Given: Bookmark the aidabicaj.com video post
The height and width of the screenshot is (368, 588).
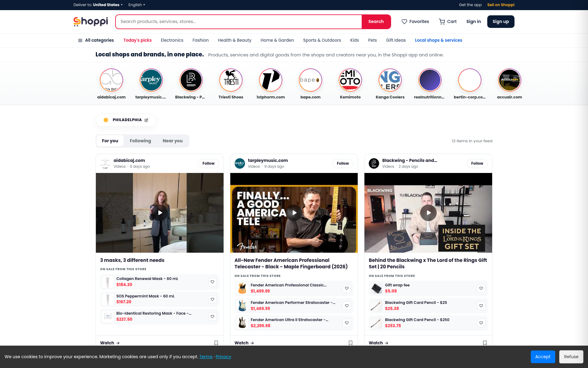Looking at the screenshot, I should tap(216, 343).
